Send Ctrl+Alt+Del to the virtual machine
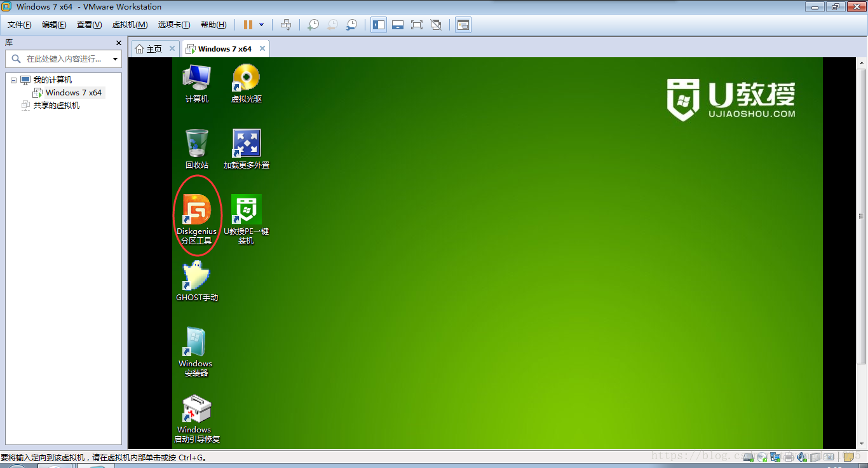 [x=286, y=25]
